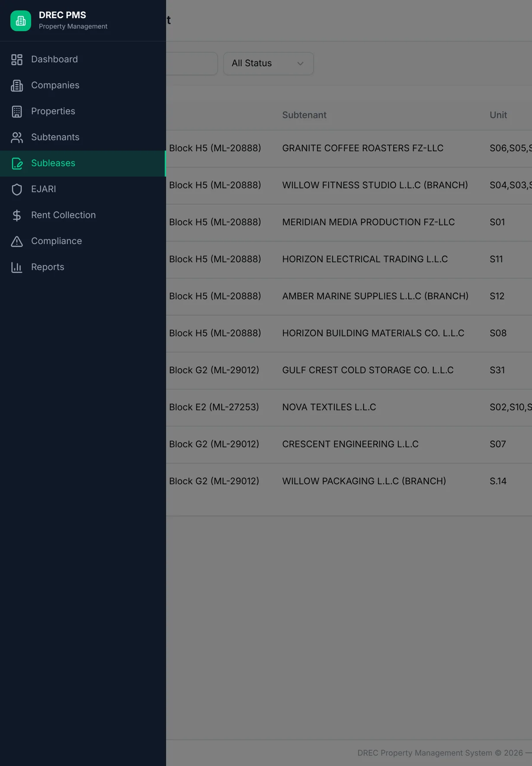Click unit S07 cell
Image resolution: width=532 pixels, height=766 pixels.
coord(498,444)
